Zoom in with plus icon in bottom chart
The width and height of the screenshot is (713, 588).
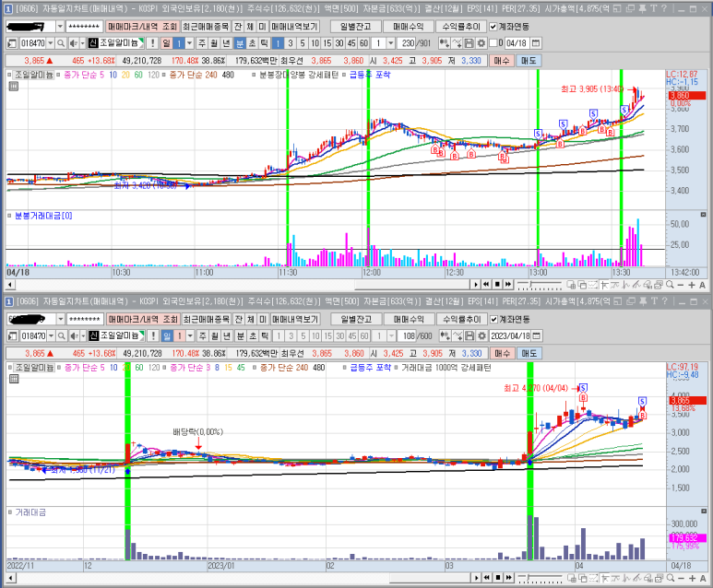tap(692, 578)
